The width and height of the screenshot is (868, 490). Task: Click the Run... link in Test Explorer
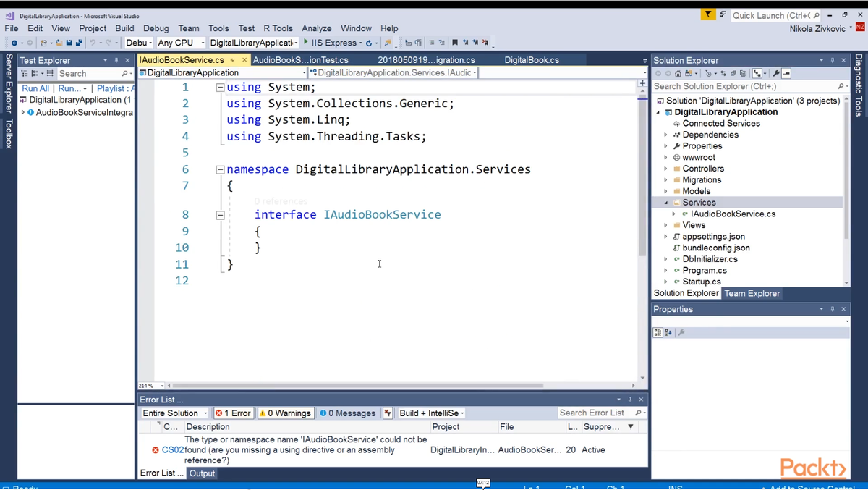tap(71, 88)
